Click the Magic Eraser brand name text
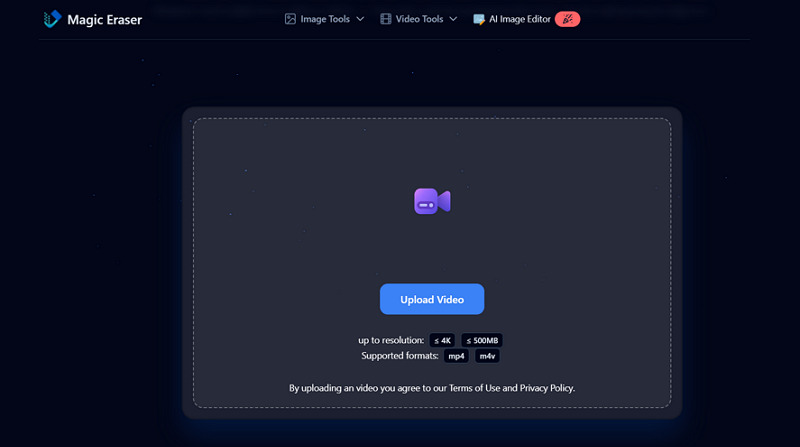Image resolution: width=800 pixels, height=447 pixels. [x=104, y=19]
